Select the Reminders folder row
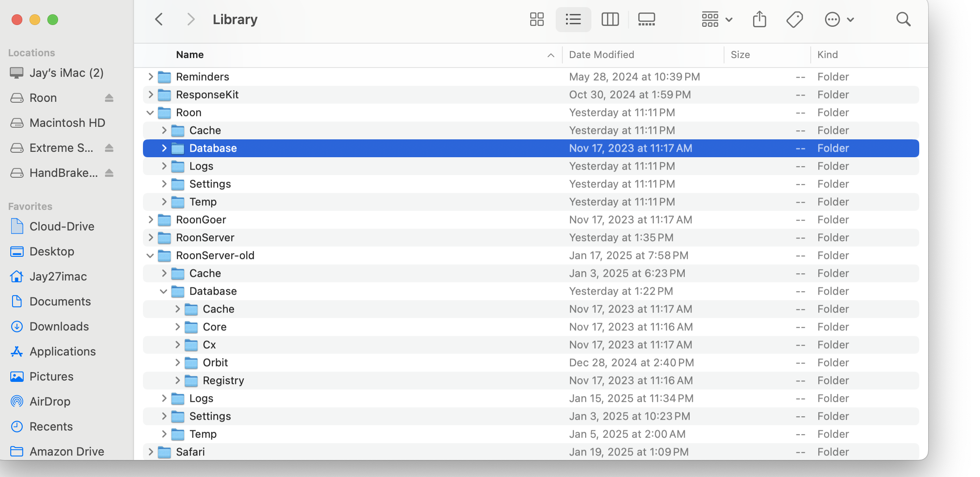The image size is (980, 477). (531, 77)
